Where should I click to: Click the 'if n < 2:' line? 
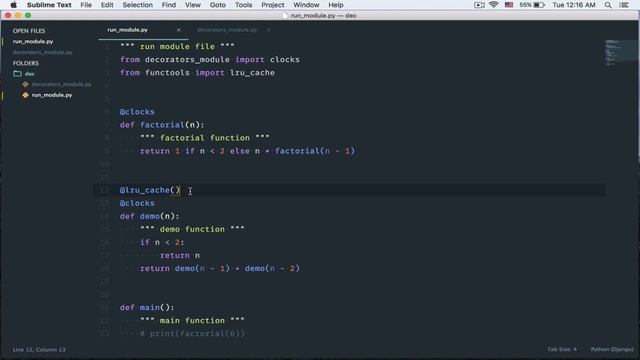[162, 242]
